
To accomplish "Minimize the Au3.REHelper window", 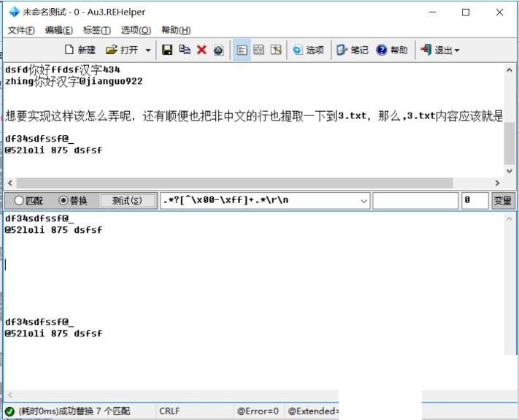I will (432, 12).
